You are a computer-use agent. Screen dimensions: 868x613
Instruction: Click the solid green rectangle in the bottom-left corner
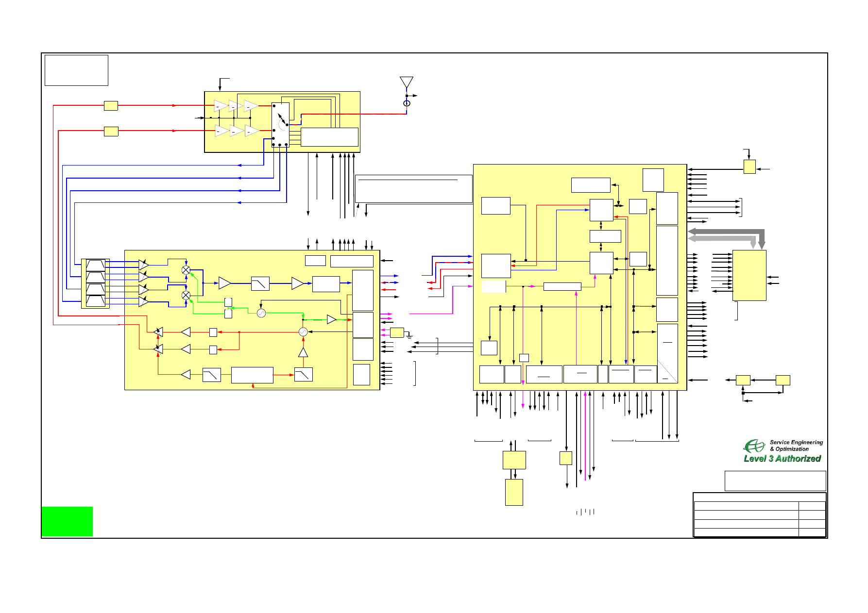(x=67, y=521)
